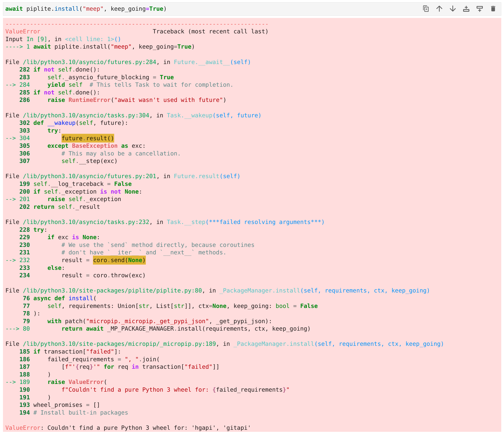Move the cell down
Viewport: 504px width, 432px height.
pos(453,9)
